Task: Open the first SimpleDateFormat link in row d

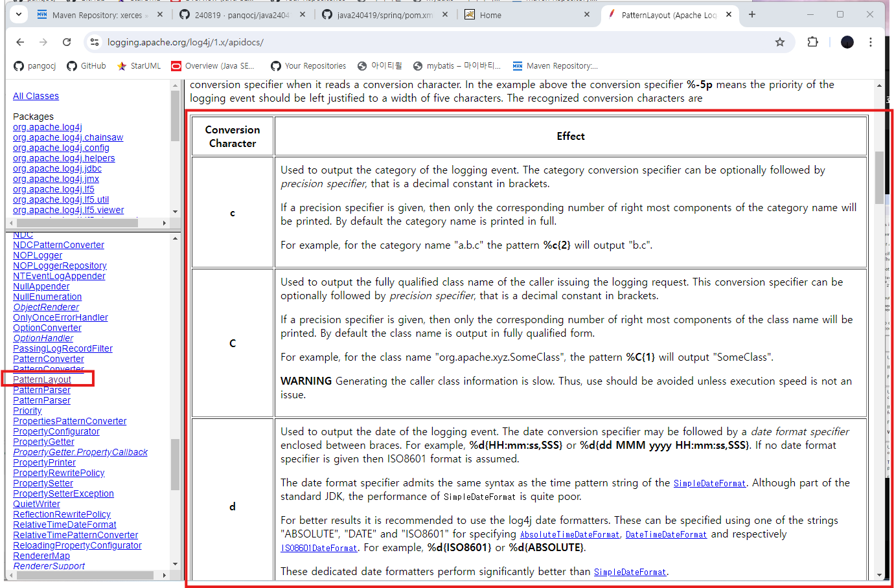Action: [x=709, y=483]
